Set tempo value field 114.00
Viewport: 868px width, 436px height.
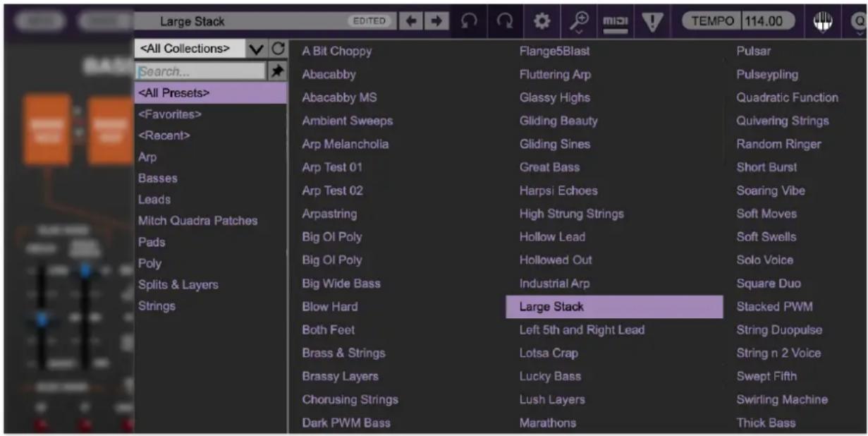coord(768,21)
